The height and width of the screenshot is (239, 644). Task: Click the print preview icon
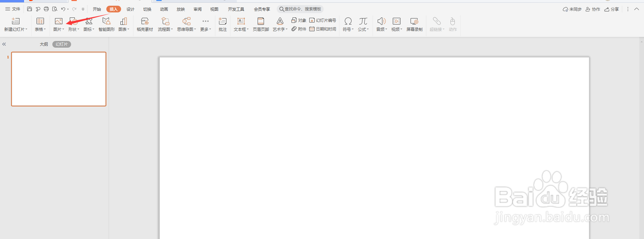point(55,9)
